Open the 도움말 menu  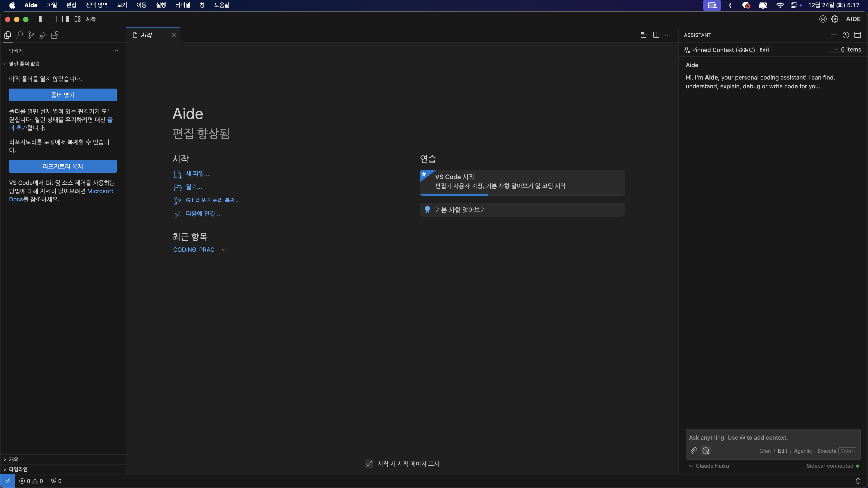click(x=222, y=5)
